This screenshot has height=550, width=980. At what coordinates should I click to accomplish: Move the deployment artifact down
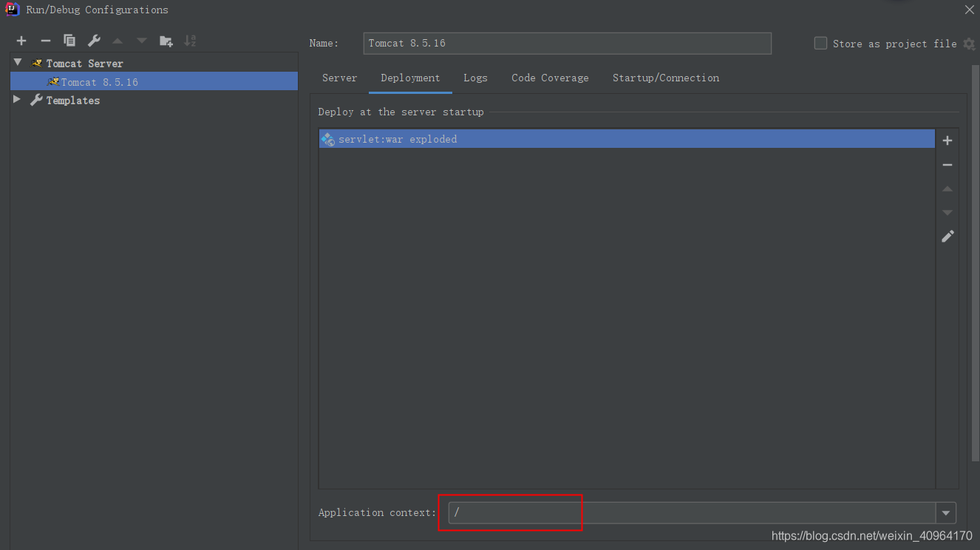(947, 213)
